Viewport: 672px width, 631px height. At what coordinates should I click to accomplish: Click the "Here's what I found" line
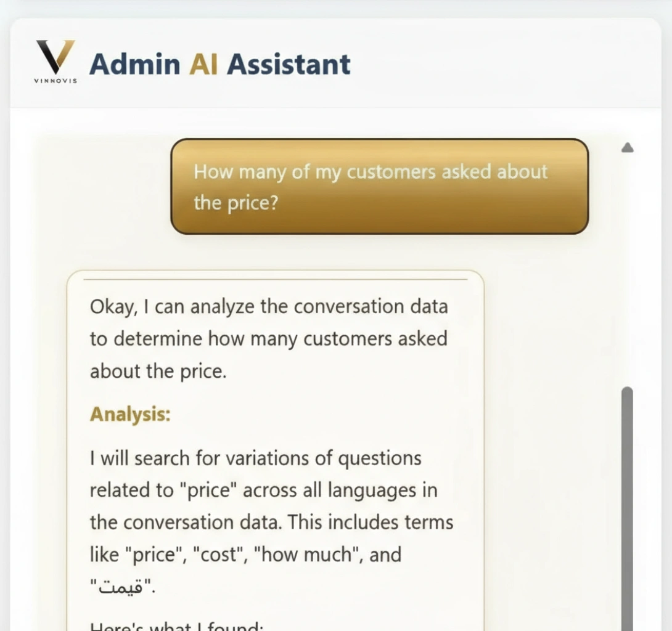point(176,626)
